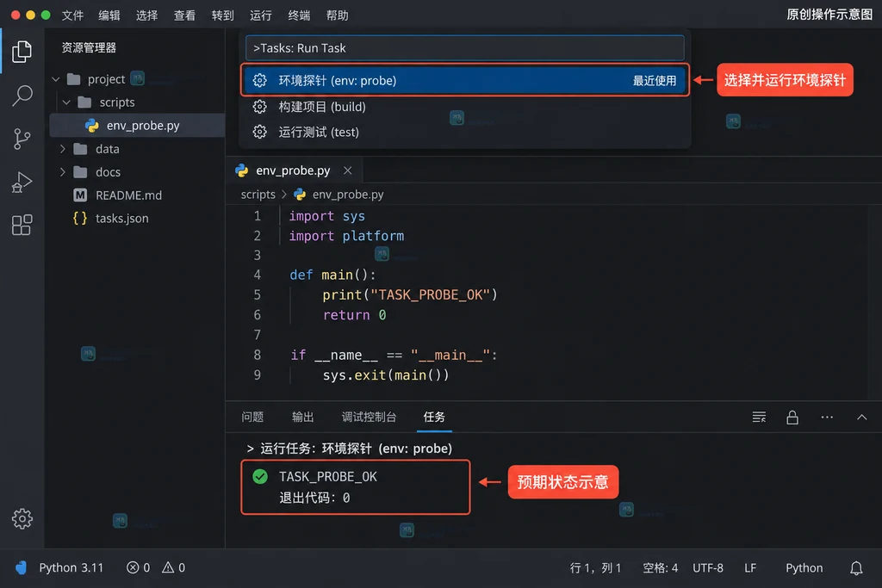Activate the env_probe.py editor tab
Viewport: 882px width, 588px height.
(x=293, y=170)
